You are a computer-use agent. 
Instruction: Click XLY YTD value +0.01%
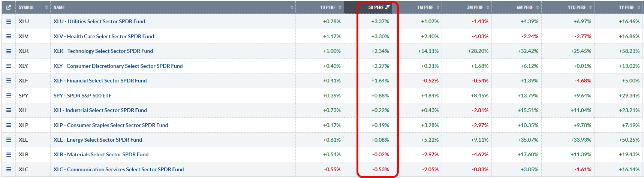pos(583,66)
